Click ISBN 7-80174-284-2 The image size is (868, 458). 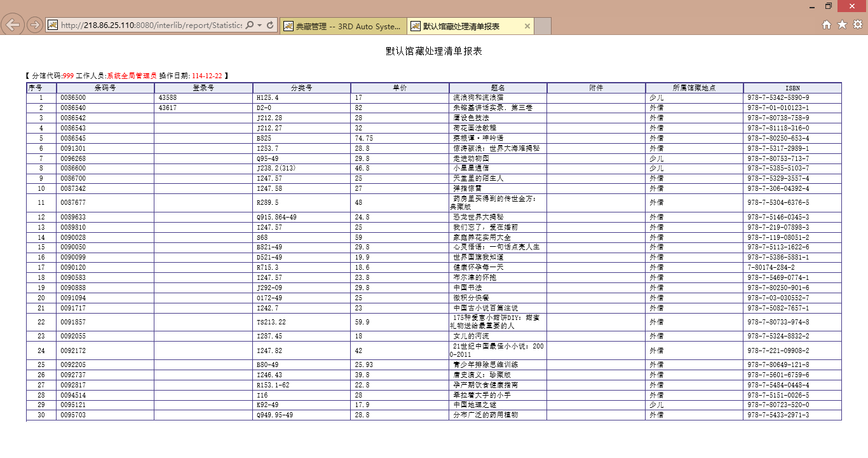pos(771,268)
